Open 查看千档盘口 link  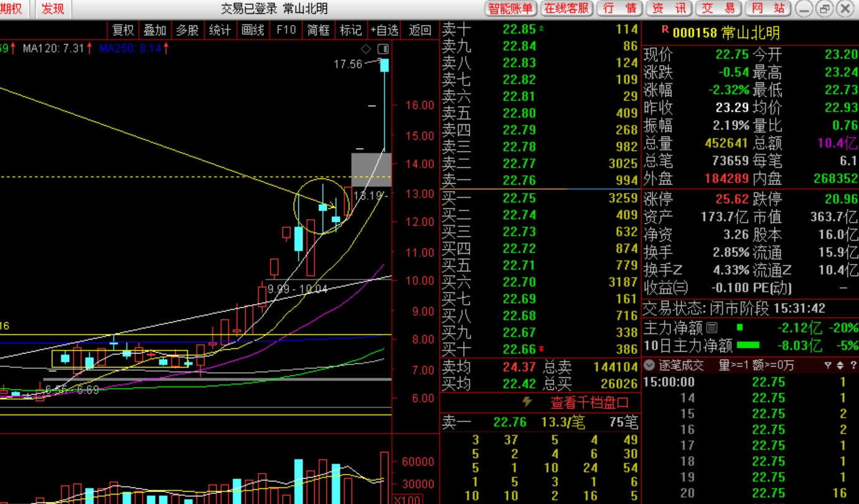[589, 403]
